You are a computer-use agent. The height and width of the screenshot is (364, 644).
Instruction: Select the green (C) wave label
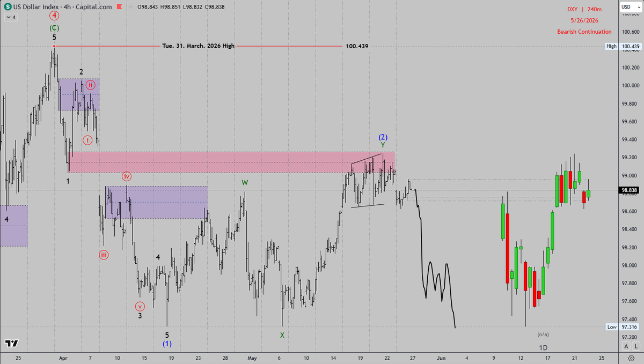pos(54,28)
